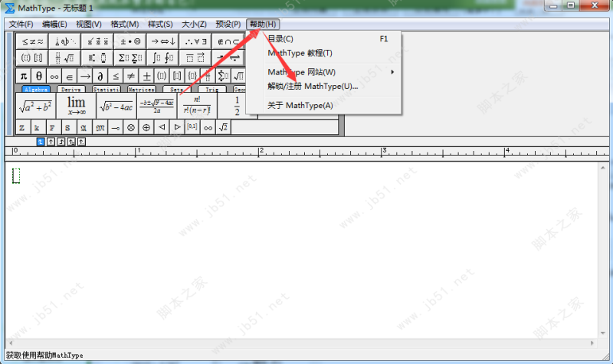Open the 文件(F) menu
The height and width of the screenshot is (364, 613).
21,25
